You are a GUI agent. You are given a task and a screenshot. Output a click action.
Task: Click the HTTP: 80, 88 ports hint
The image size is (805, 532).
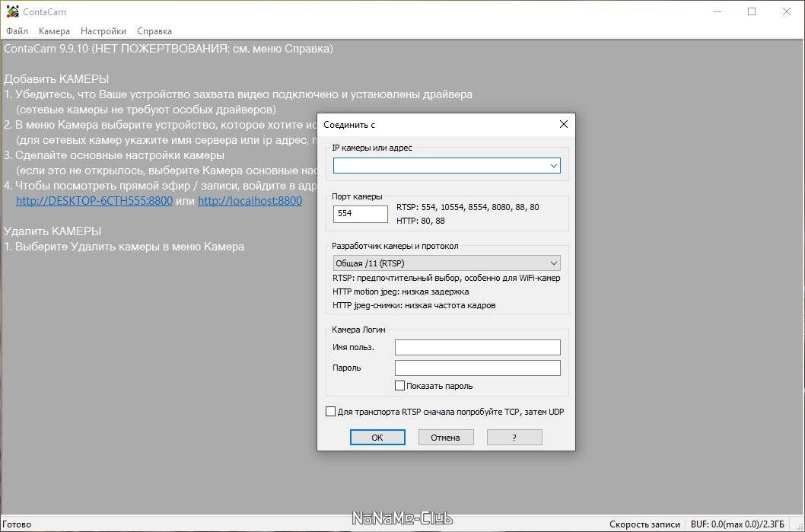point(421,221)
